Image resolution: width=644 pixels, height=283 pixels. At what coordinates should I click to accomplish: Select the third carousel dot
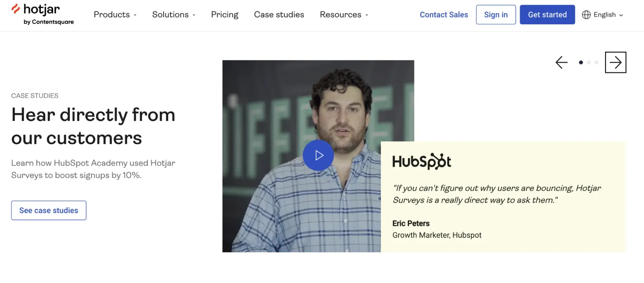click(x=596, y=62)
